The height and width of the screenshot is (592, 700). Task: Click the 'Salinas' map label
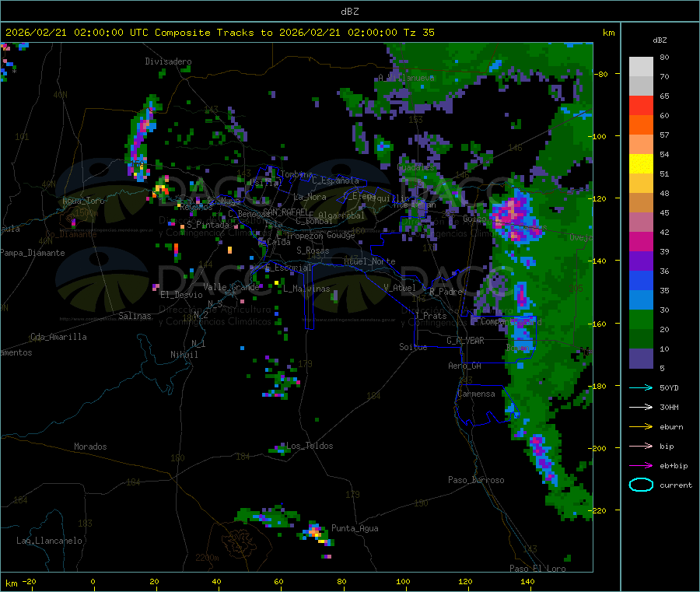point(135,316)
